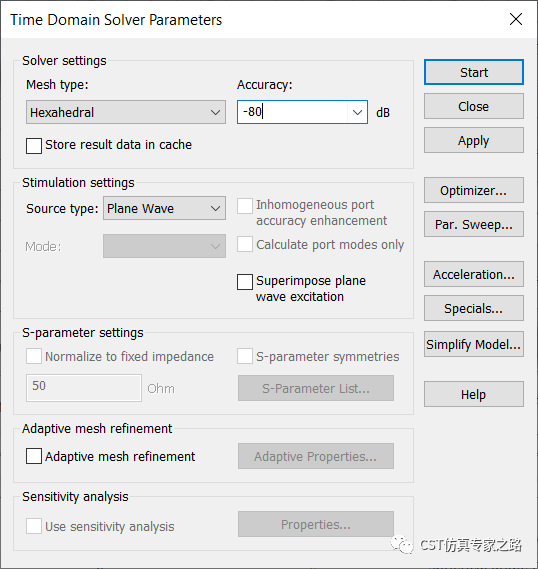
Task: Enable Adaptive mesh refinement checkbox
Action: click(34, 456)
